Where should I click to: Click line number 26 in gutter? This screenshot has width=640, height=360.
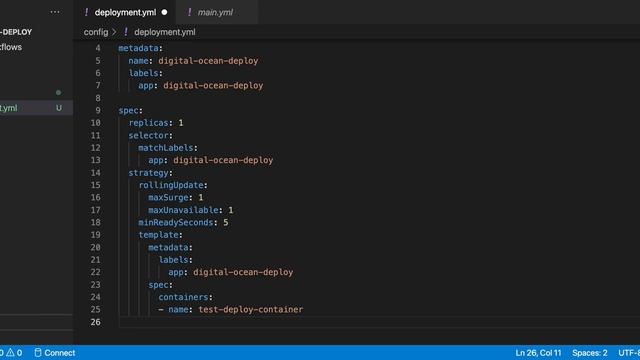click(96, 322)
